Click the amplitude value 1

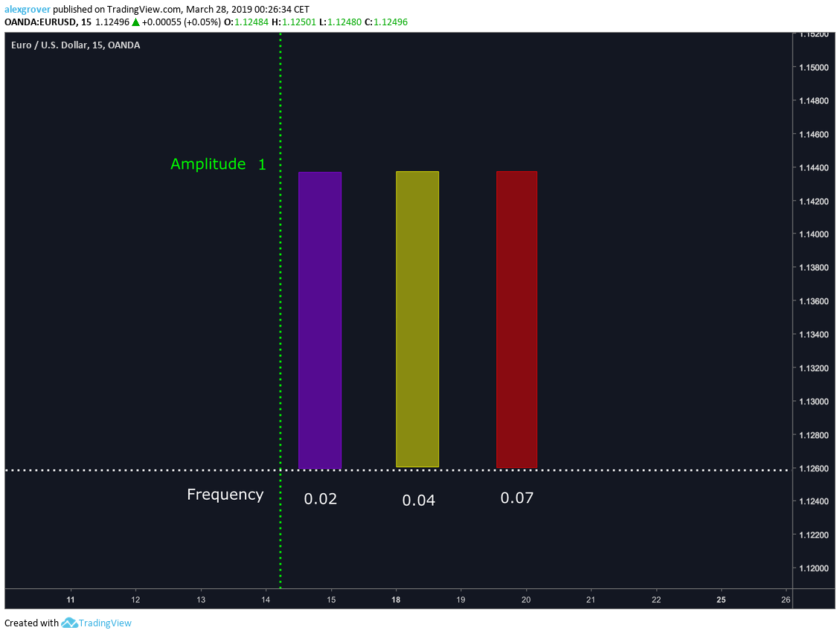(262, 164)
